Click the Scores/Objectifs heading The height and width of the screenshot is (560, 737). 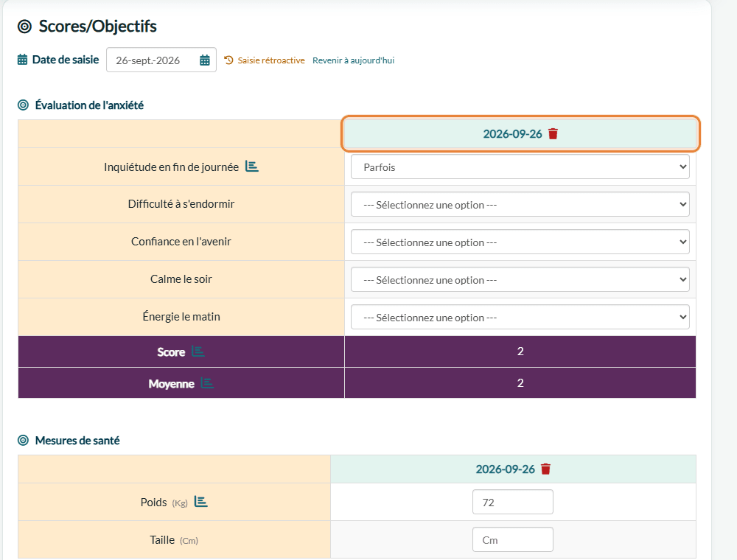(98, 27)
